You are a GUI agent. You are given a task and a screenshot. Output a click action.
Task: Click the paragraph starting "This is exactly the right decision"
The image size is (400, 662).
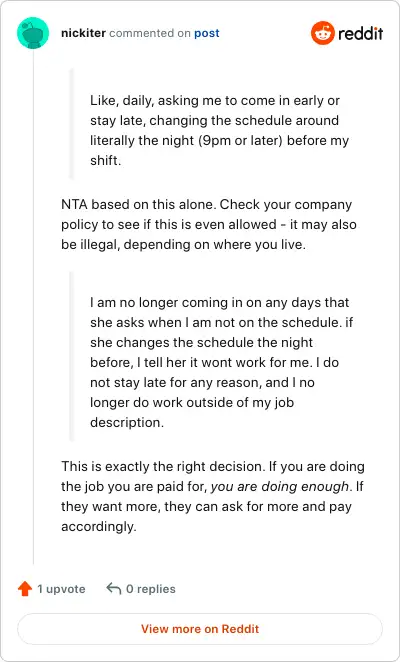[212, 496]
